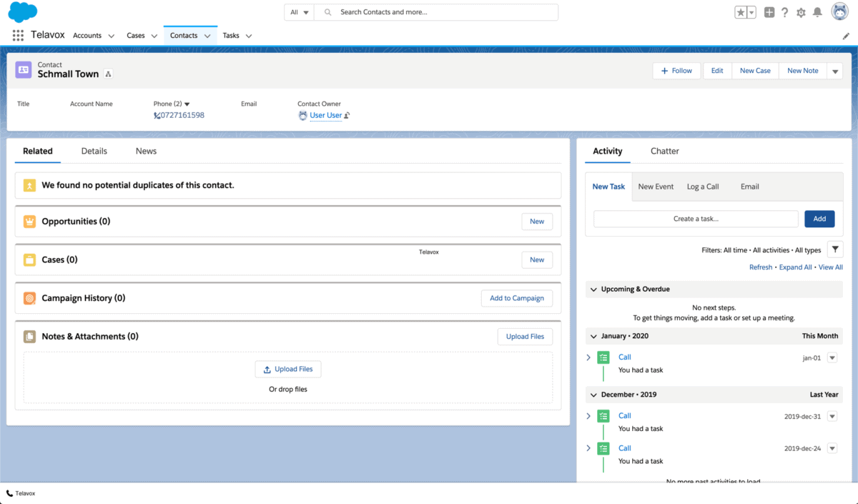858x504 pixels.
Task: Click the task icon of the 2019-dec-31 Call
Action: (603, 416)
